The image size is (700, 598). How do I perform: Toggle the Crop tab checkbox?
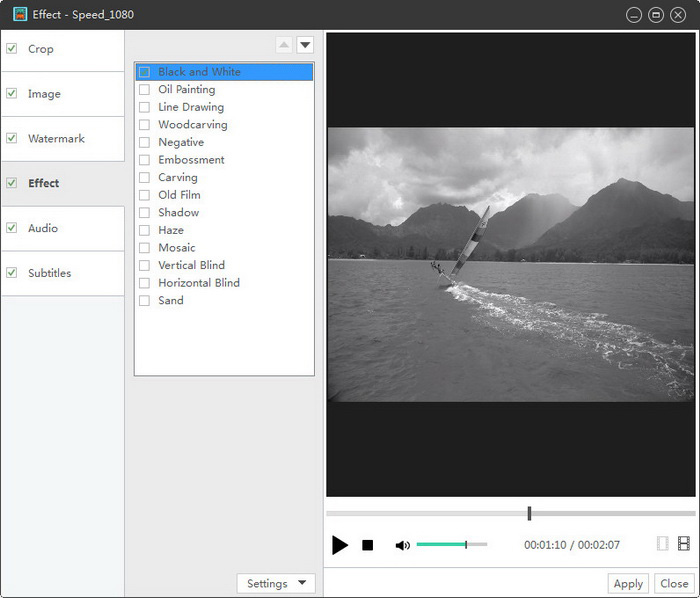pyautogui.click(x=12, y=48)
